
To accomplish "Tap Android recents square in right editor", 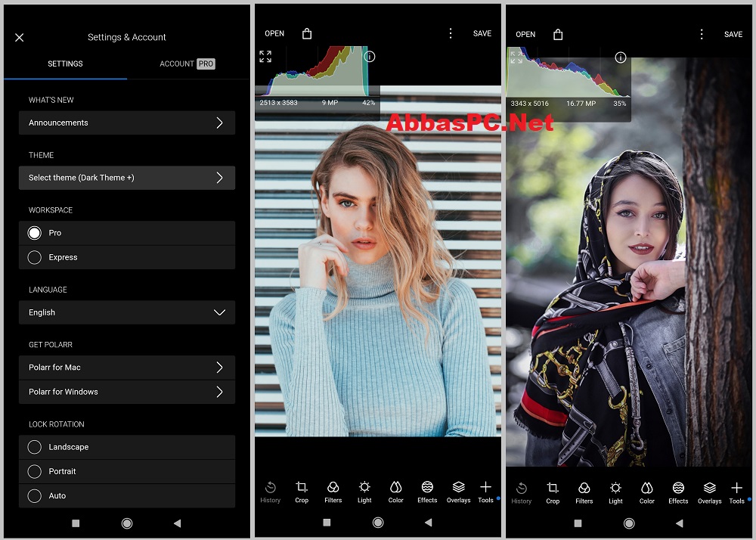I will coord(578,523).
